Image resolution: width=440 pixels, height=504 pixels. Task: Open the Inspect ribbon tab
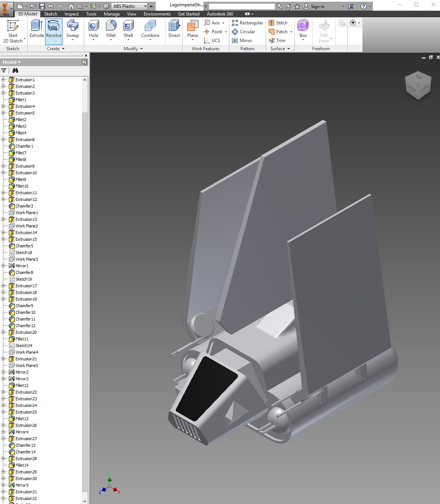[x=71, y=14]
